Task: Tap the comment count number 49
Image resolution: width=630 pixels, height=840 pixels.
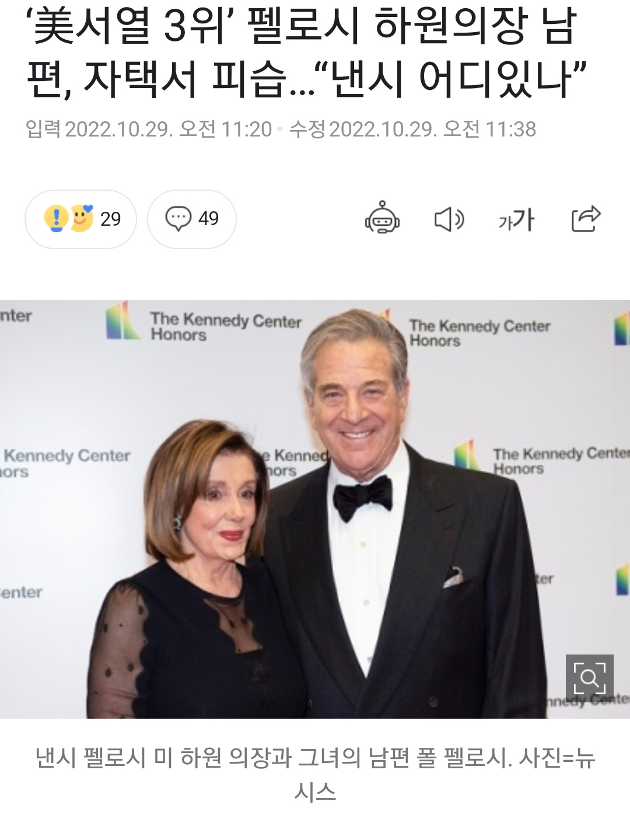Action: (208, 219)
